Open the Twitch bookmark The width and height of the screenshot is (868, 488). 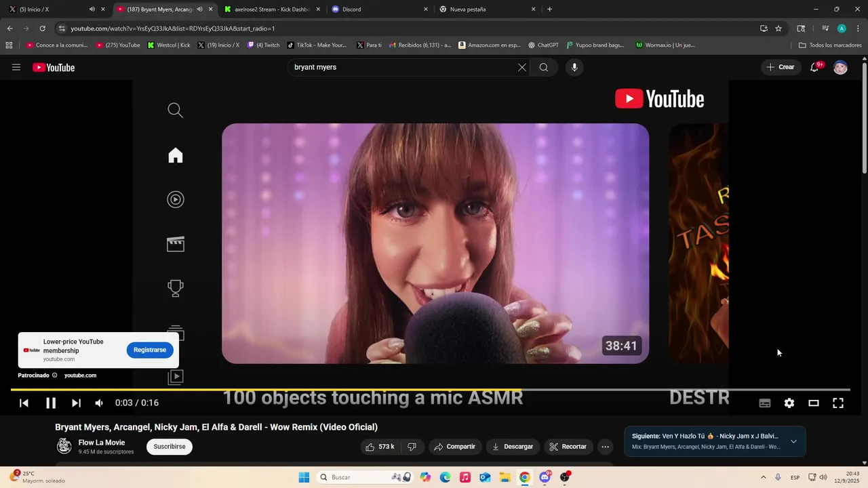coord(264,45)
